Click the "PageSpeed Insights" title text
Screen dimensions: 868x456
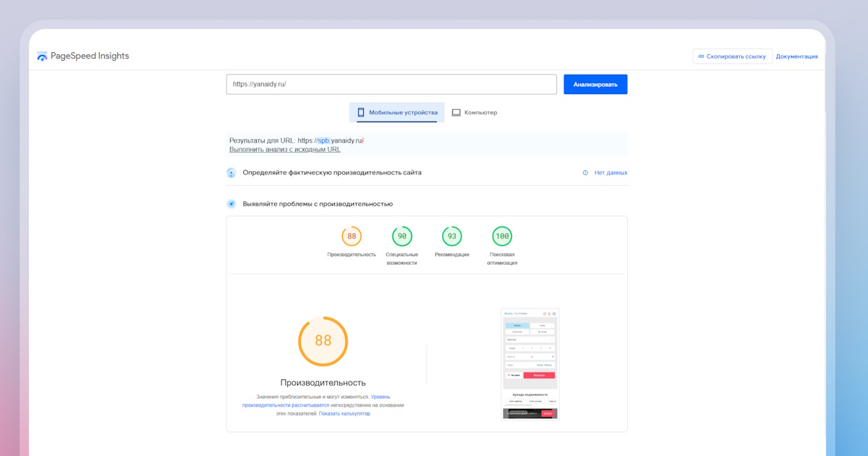(x=90, y=56)
